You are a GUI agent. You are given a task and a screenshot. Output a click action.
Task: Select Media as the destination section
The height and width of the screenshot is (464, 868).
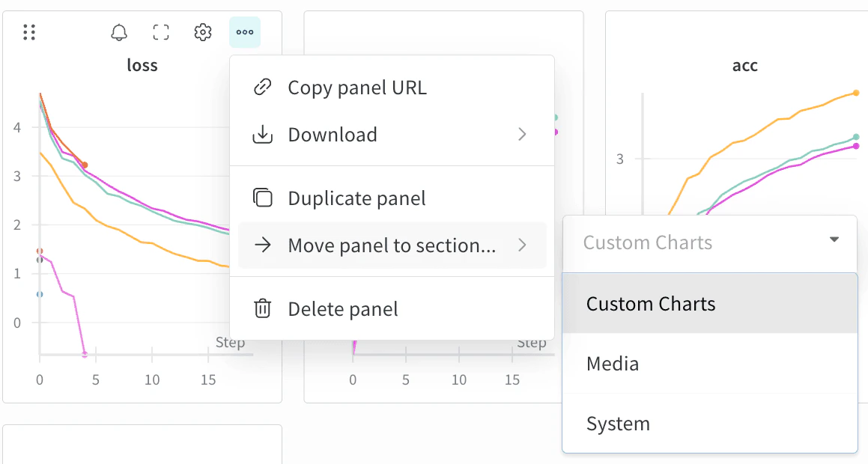pos(612,363)
